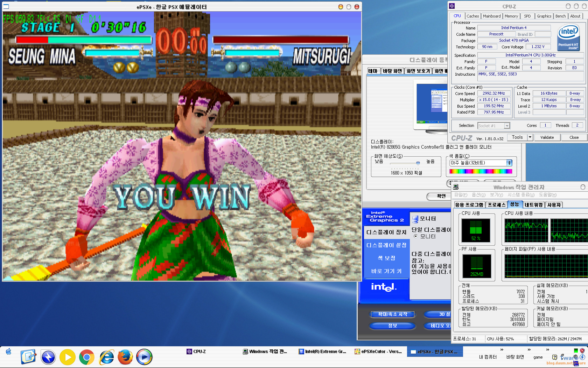Click the rainbow color quality preview bar

coord(481,171)
